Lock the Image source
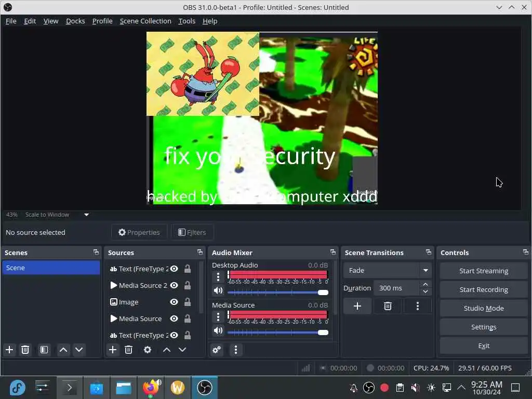 (x=187, y=302)
